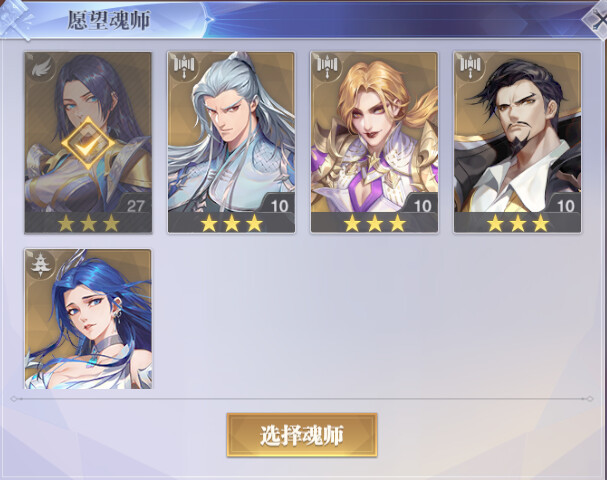This screenshot has height=480, width=607.
Task: Deselect the gold checkmark on dark-haired card
Action: pyautogui.click(x=88, y=144)
